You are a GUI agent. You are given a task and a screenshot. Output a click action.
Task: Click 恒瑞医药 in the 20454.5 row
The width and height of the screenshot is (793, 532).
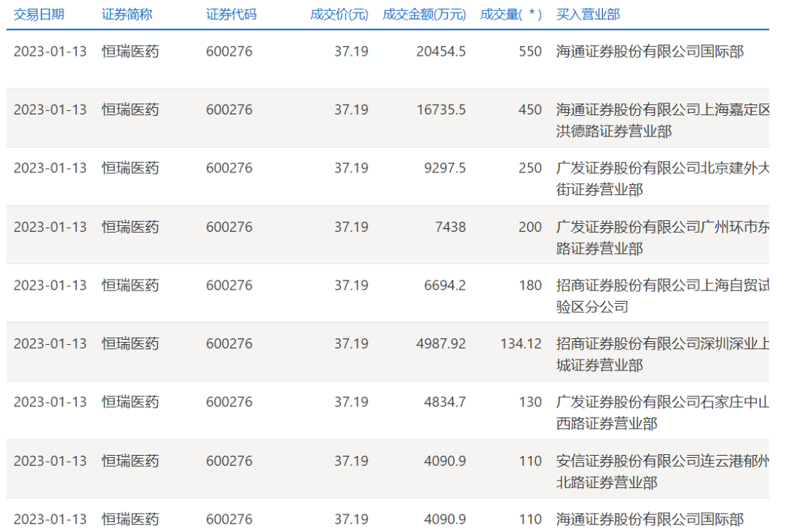131,51
